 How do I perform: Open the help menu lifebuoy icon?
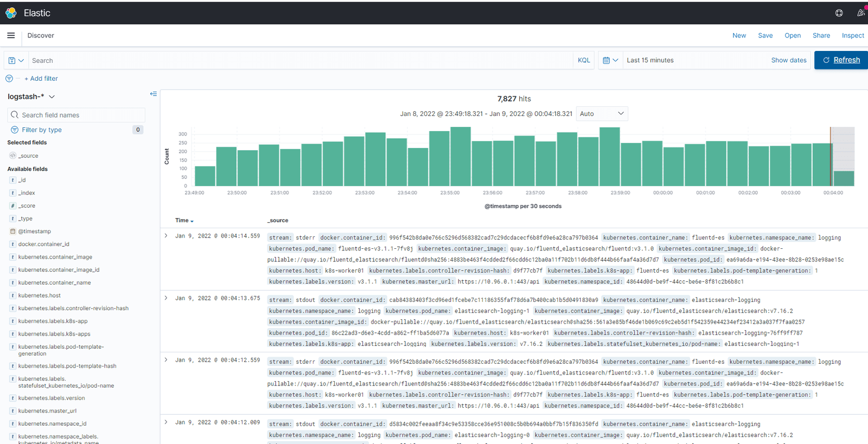coord(839,13)
